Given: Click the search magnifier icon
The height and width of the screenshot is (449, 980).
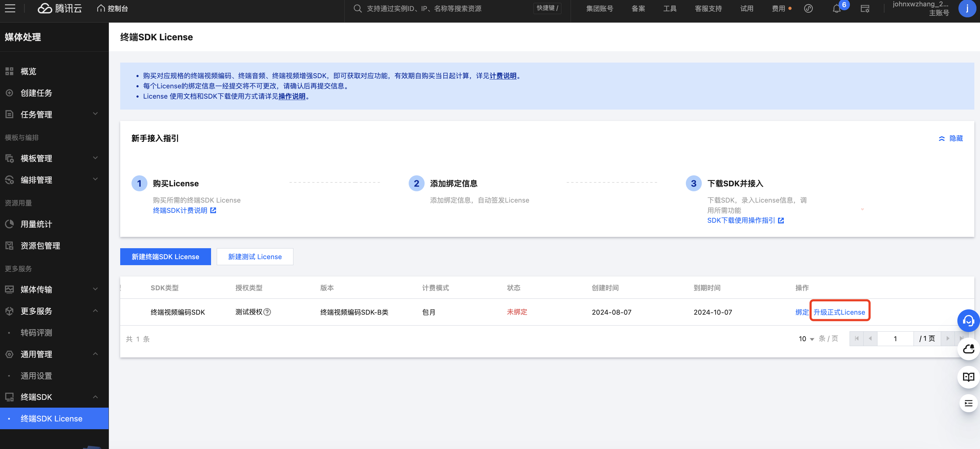Looking at the screenshot, I should 357,8.
